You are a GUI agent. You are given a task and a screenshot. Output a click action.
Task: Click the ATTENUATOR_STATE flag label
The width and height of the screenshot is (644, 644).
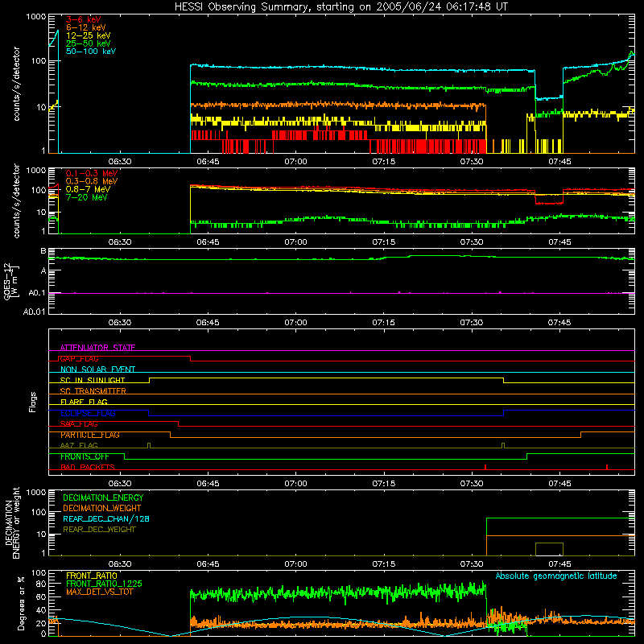pyautogui.click(x=97, y=348)
